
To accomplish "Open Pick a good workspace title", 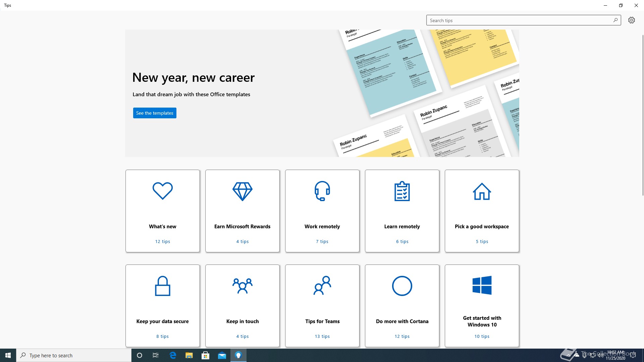I will [482, 227].
